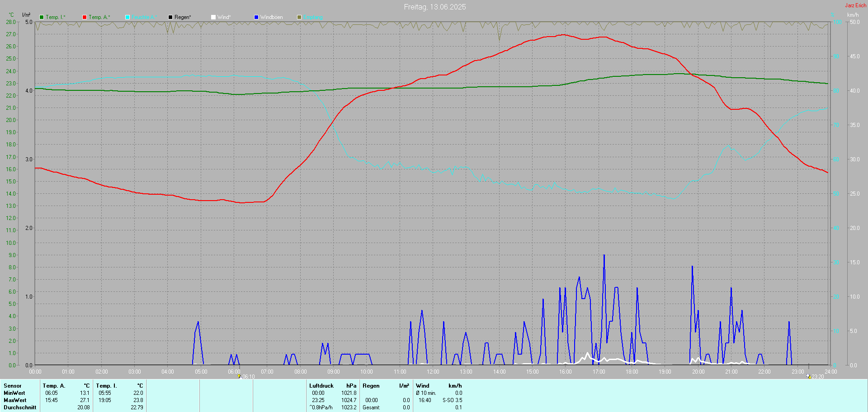
Task: Select the 'Windböen' legend label
Action: click(272, 17)
